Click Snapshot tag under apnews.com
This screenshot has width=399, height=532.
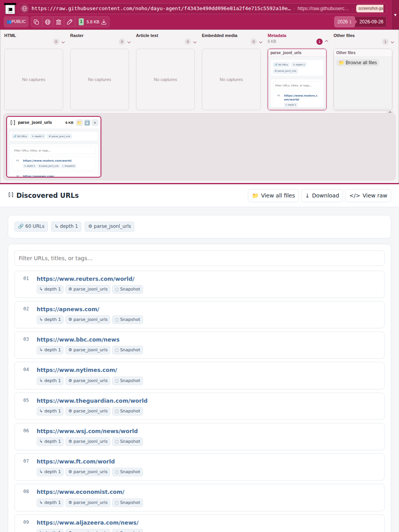point(127,320)
